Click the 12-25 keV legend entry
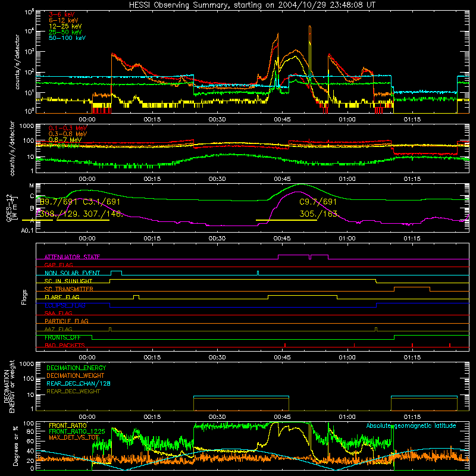The width and height of the screenshot is (476, 476). pyautogui.click(x=65, y=26)
